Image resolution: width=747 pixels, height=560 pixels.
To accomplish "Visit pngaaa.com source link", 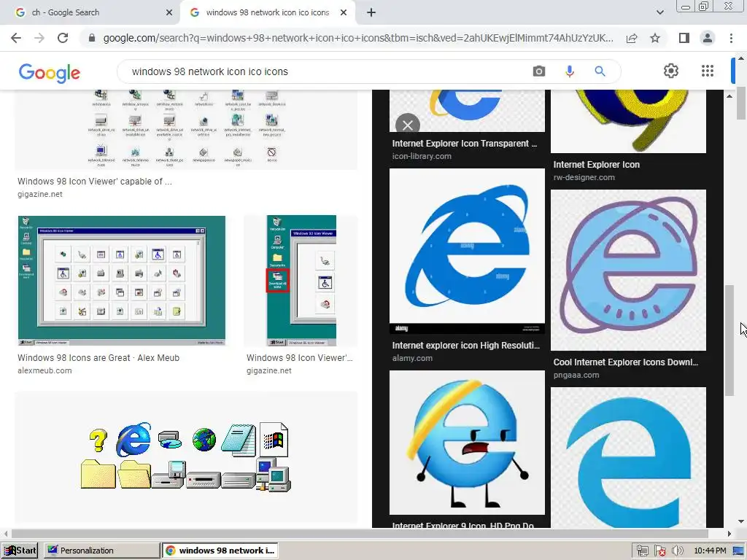I will point(576,376).
